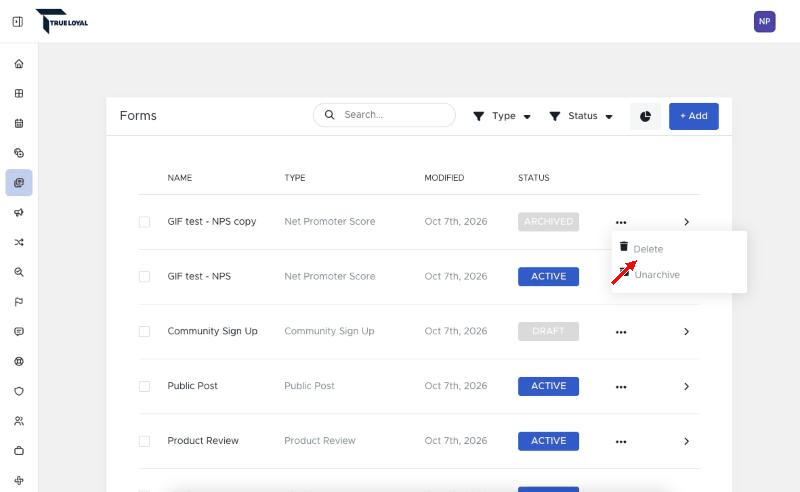Sort by the MODIFIED column header

tap(444, 178)
